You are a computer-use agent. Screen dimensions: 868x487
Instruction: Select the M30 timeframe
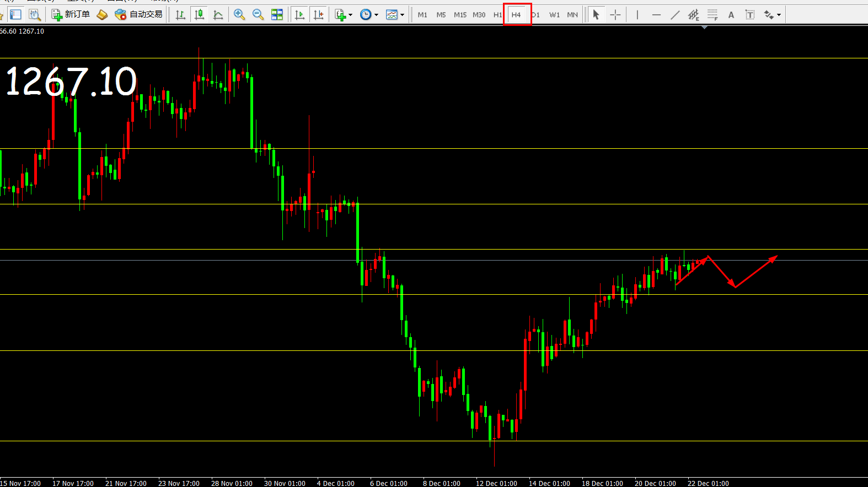click(479, 15)
